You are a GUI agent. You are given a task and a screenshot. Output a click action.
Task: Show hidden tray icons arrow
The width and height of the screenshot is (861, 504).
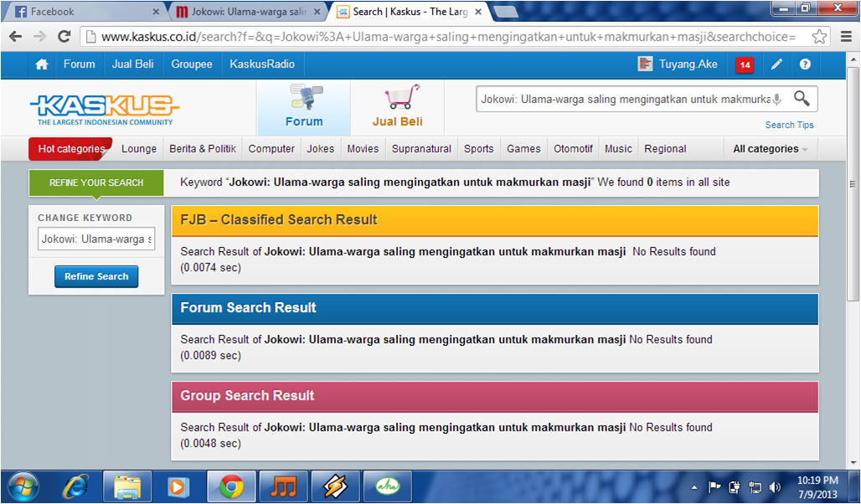point(694,487)
